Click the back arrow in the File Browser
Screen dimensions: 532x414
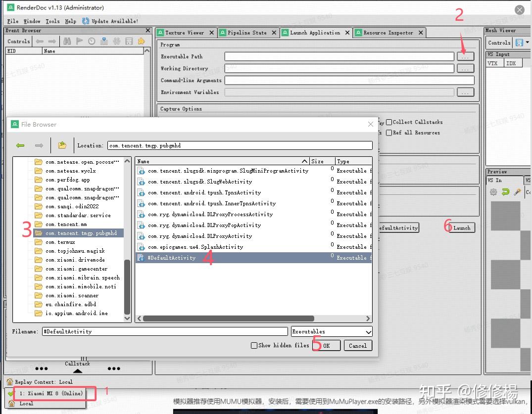(20, 145)
